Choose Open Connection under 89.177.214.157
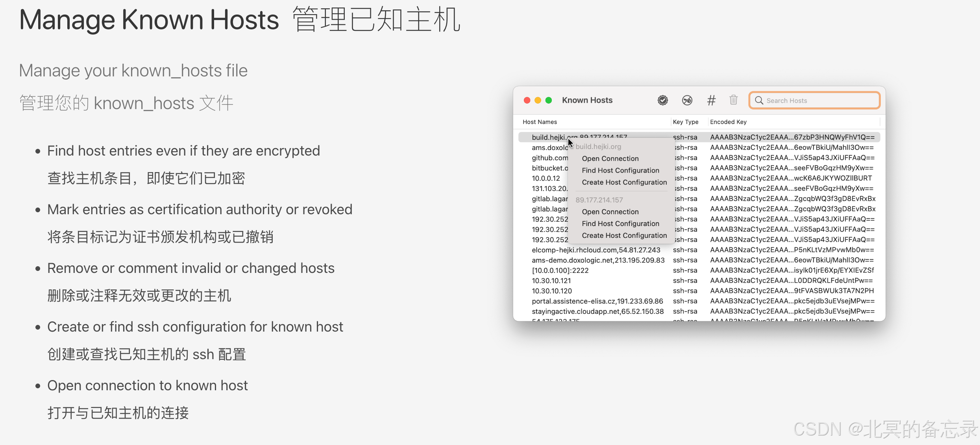 pos(610,211)
